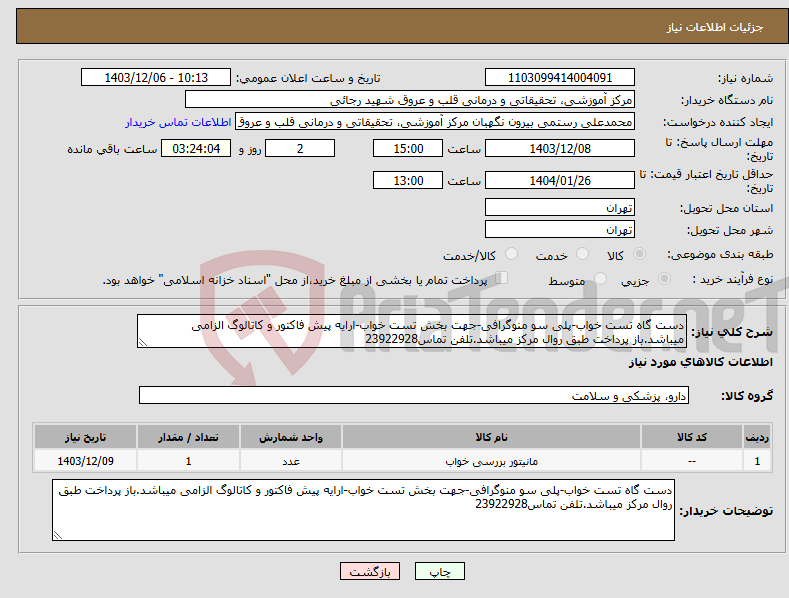Click the resize handle of buyer notes textarea
This screenshot has height=598, width=789.
[58, 535]
